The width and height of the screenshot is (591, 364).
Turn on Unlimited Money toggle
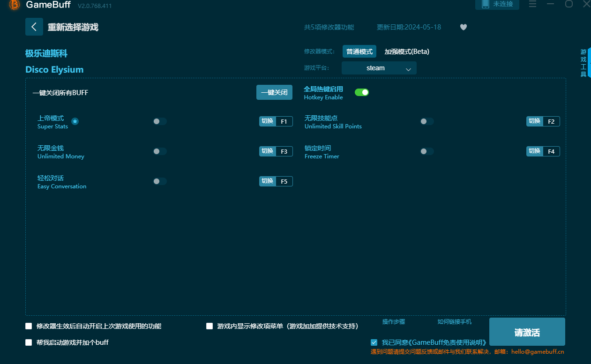(x=160, y=151)
